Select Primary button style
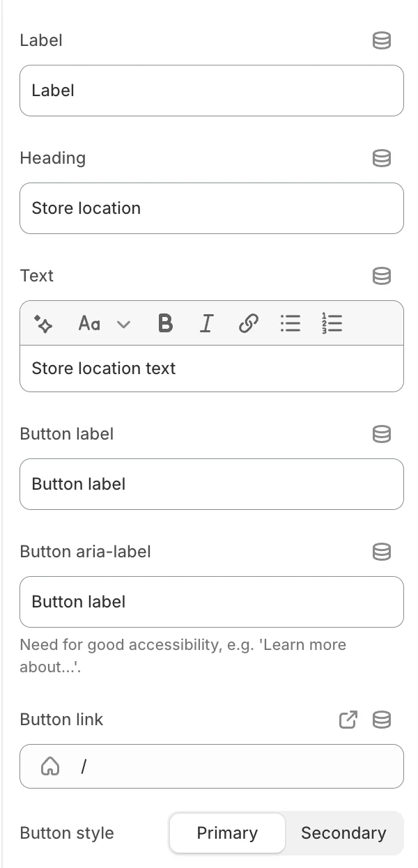Screen dimensions: 418x868 227,833
